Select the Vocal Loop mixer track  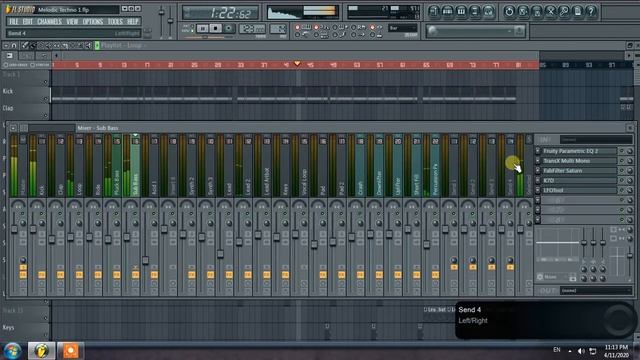coord(304,167)
